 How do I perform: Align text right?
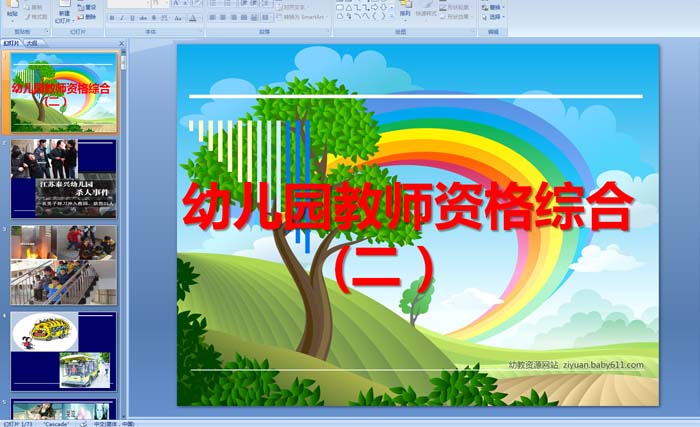point(233,17)
